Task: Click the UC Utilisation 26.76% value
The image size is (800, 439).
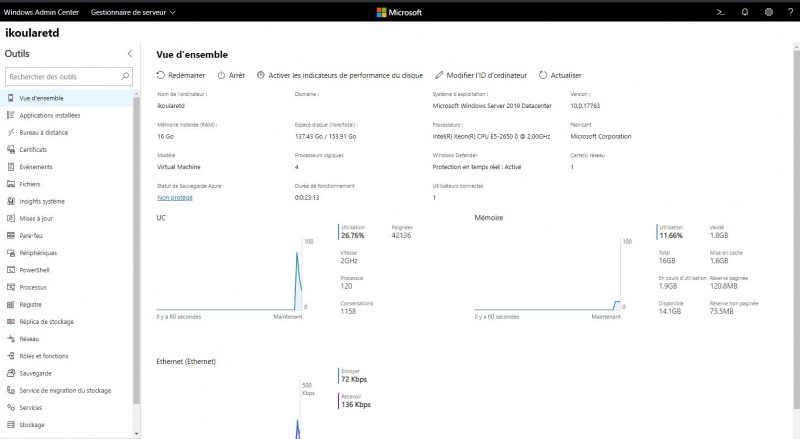Action: (353, 235)
